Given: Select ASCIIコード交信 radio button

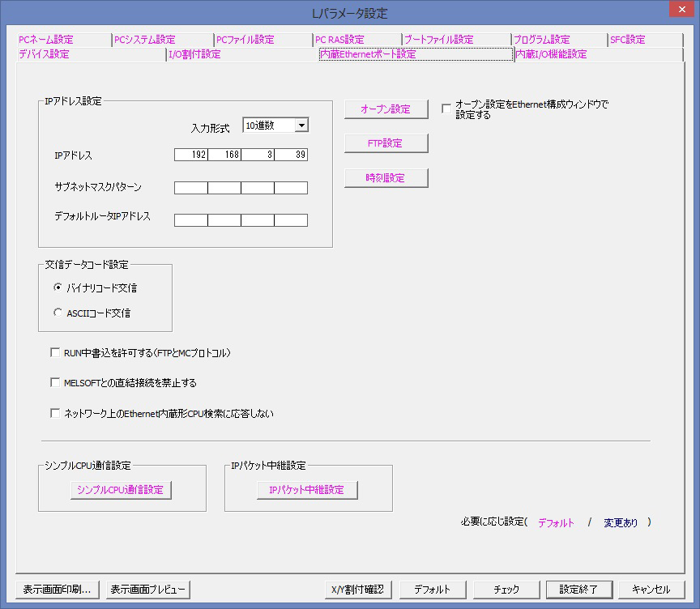Looking at the screenshot, I should point(58,313).
